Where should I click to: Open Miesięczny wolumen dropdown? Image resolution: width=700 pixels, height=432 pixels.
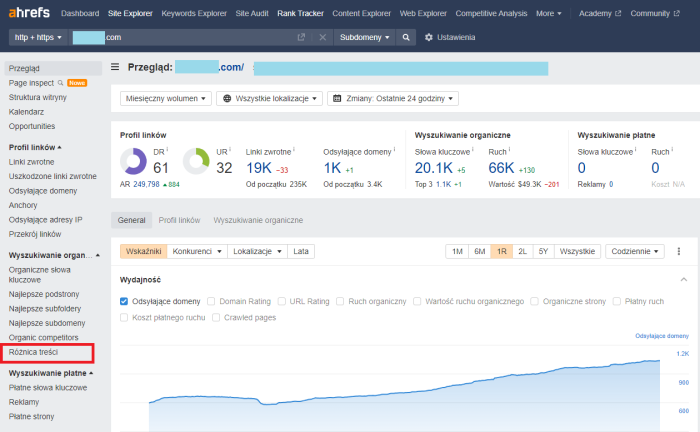click(166, 99)
